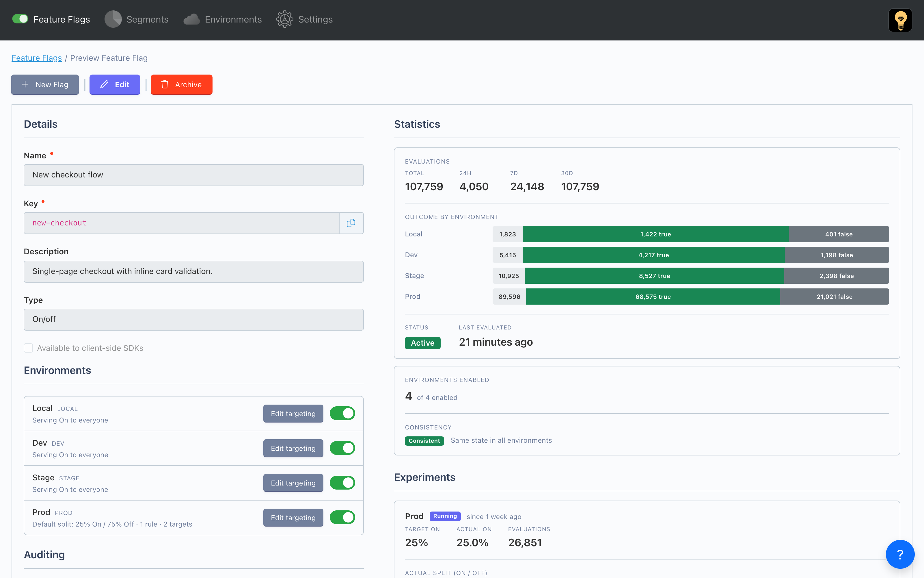Click the Segments pie chart icon
The image size is (924, 578).
(x=113, y=19)
